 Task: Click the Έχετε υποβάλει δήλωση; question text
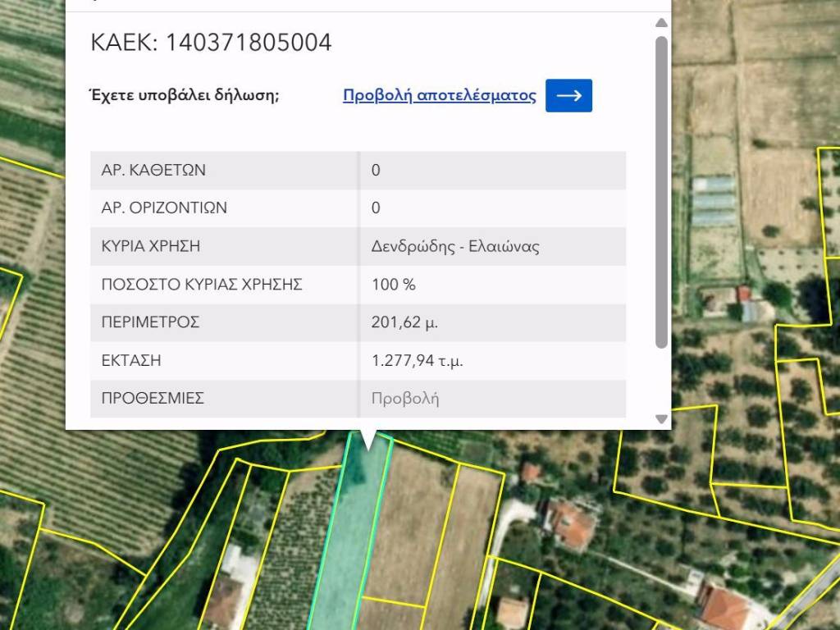184,96
